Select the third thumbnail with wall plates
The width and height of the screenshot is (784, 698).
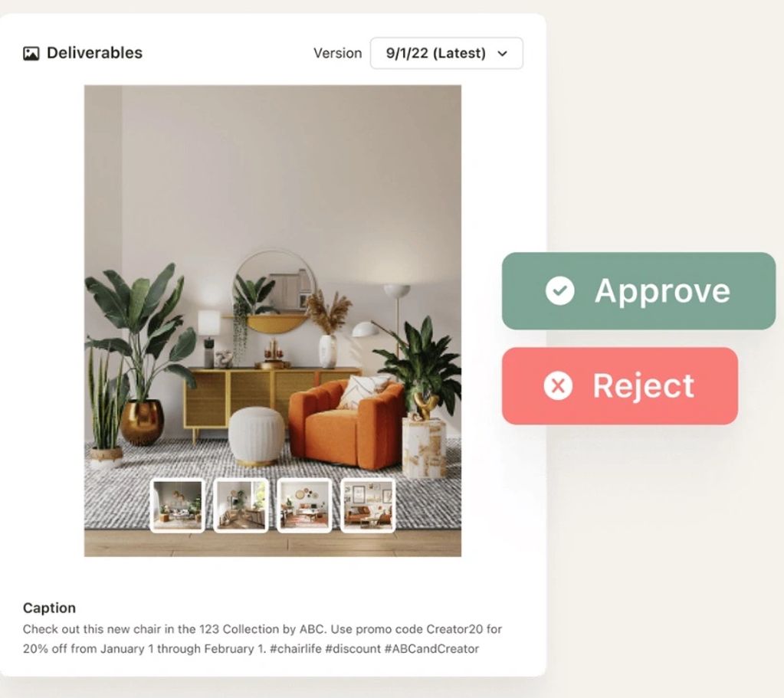tap(304, 505)
